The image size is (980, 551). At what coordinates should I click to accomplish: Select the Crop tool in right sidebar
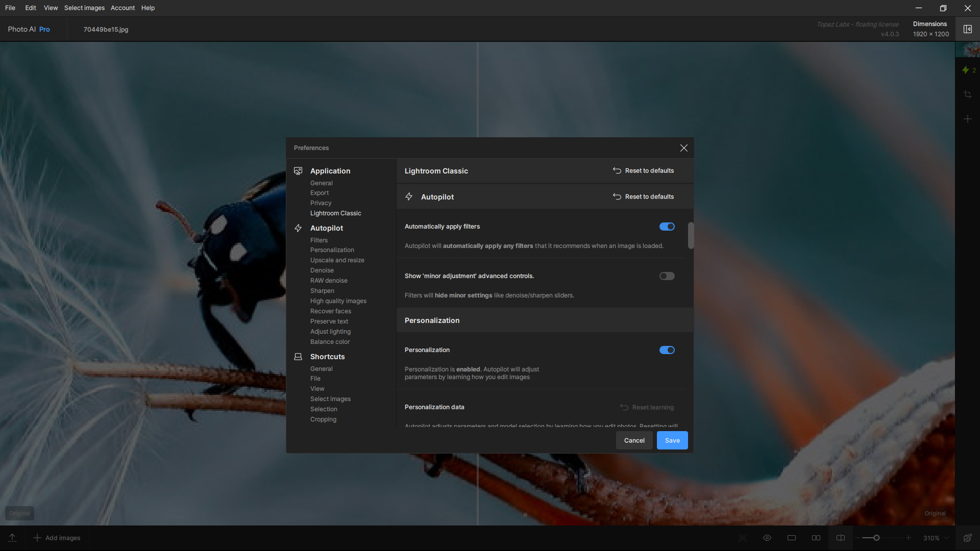968,94
